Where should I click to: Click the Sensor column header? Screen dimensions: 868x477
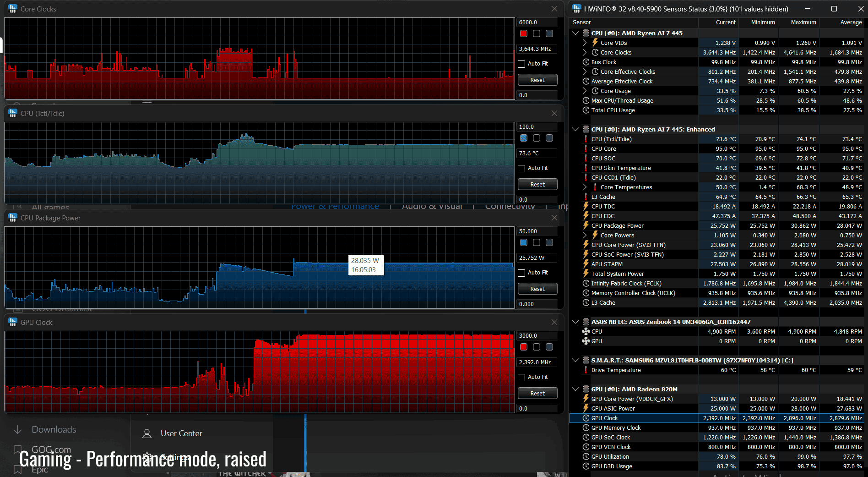click(x=634, y=22)
